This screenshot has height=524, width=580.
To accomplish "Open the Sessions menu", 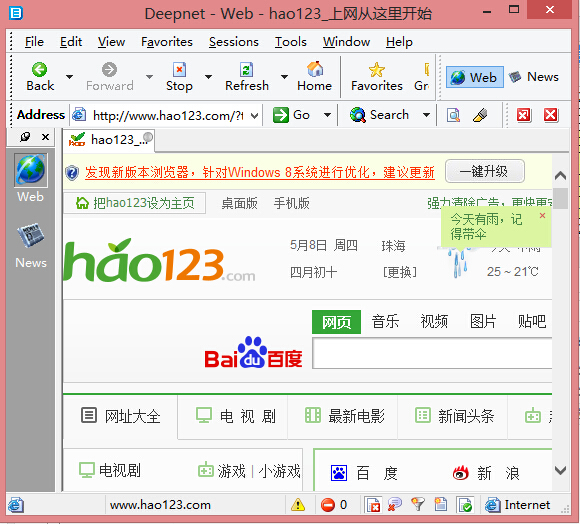I will coord(234,42).
